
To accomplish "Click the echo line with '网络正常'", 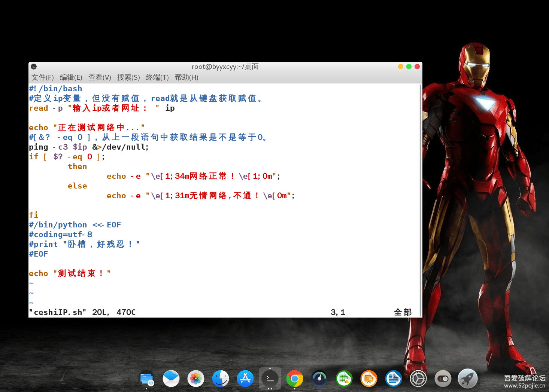I will (194, 176).
